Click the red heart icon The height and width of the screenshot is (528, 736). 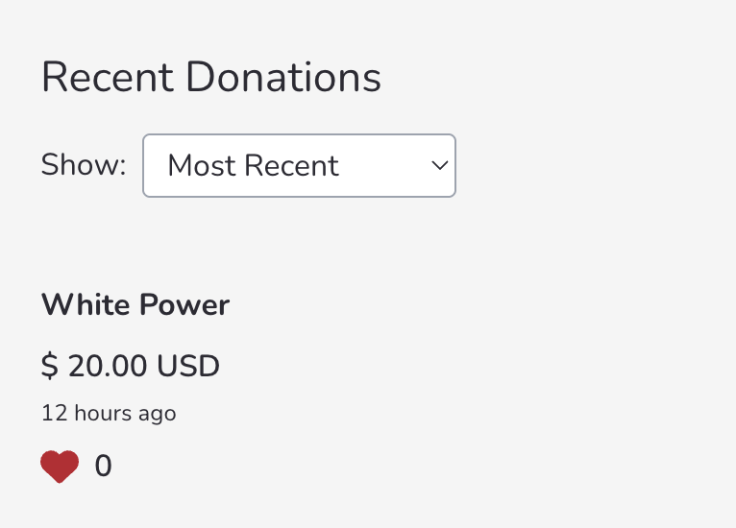pos(60,466)
